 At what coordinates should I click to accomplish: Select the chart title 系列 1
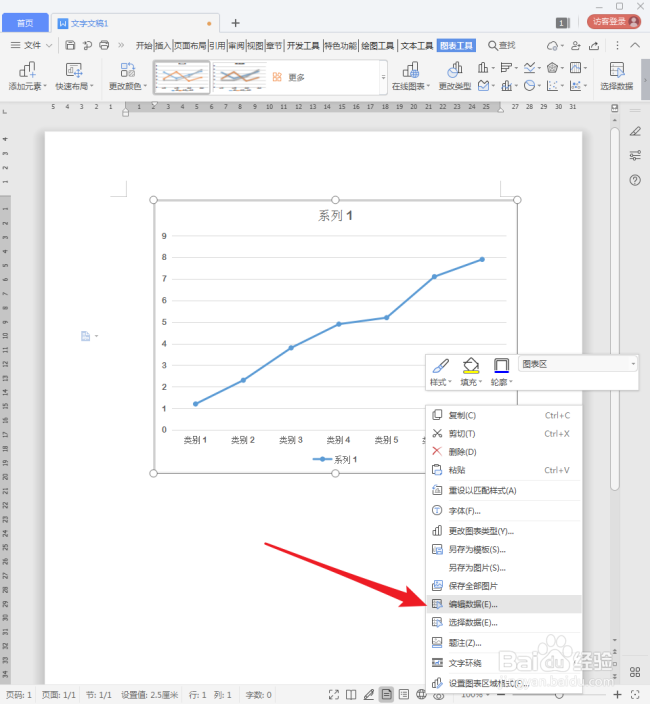335,216
